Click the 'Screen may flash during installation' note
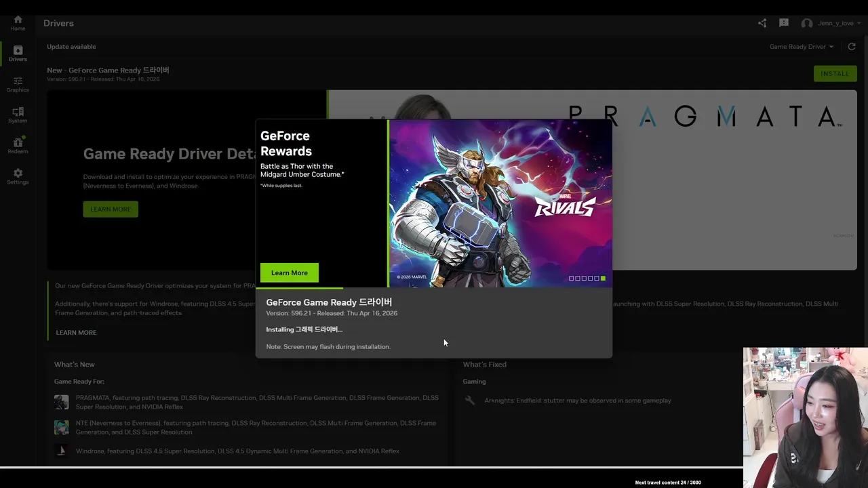This screenshot has height=488, width=868. (x=328, y=346)
